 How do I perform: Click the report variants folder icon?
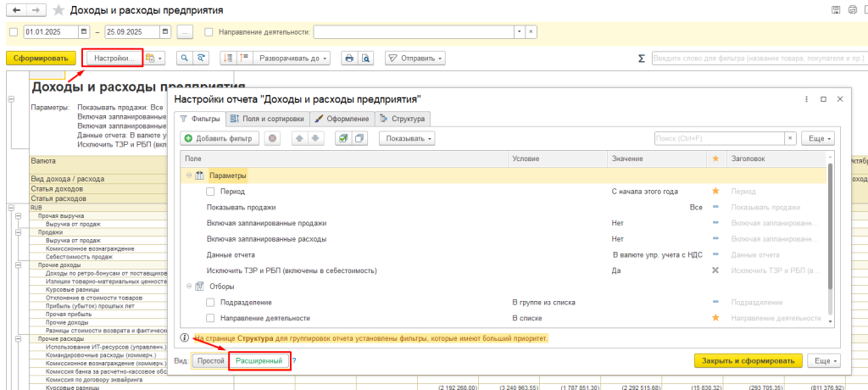150,58
